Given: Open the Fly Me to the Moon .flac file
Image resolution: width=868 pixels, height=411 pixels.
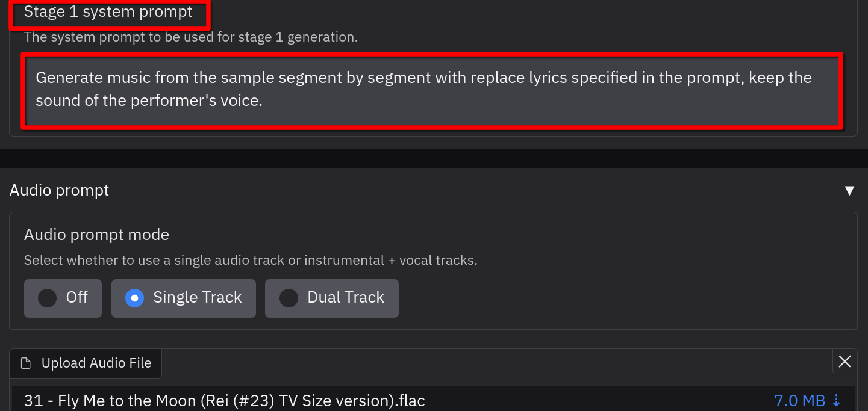Looking at the screenshot, I should (x=224, y=401).
